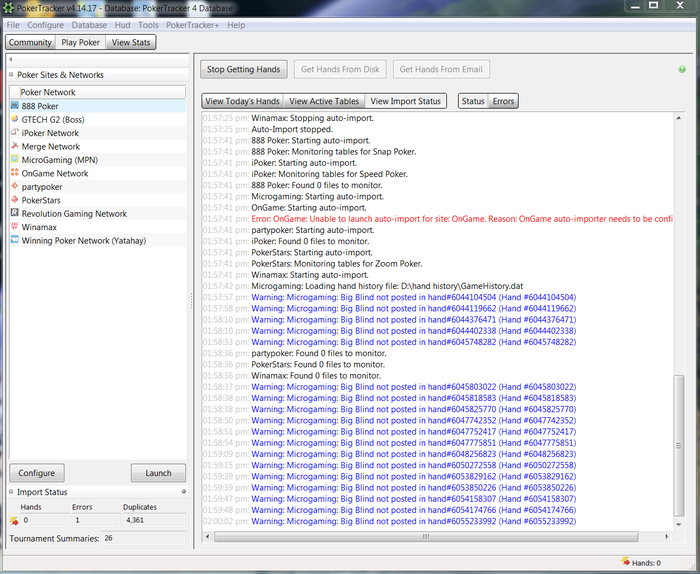Viewport: 700px width, 574px height.
Task: Open the Database menu
Action: [89, 25]
